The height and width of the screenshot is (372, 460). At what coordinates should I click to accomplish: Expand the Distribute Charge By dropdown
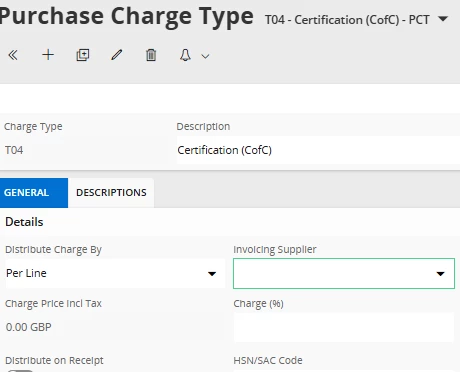pos(115,273)
